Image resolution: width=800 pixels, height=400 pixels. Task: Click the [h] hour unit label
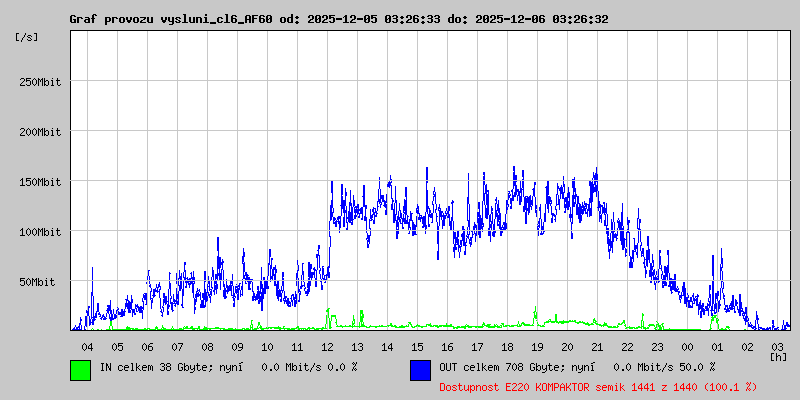pos(778,356)
